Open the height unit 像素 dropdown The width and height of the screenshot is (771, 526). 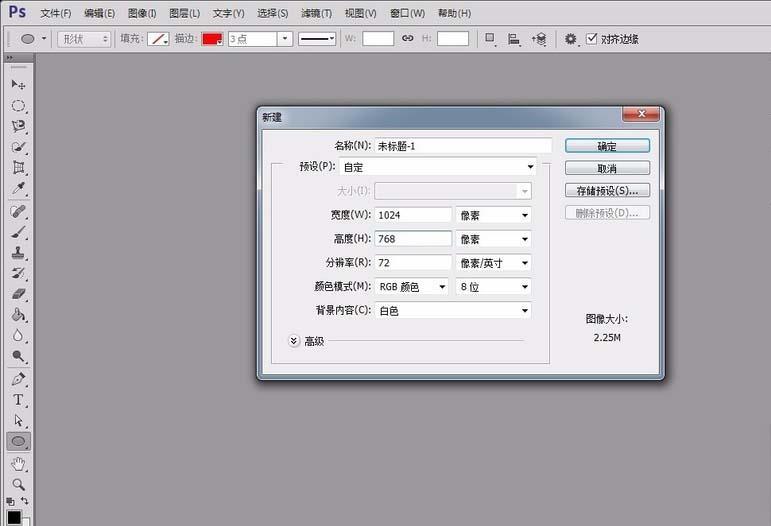493,239
